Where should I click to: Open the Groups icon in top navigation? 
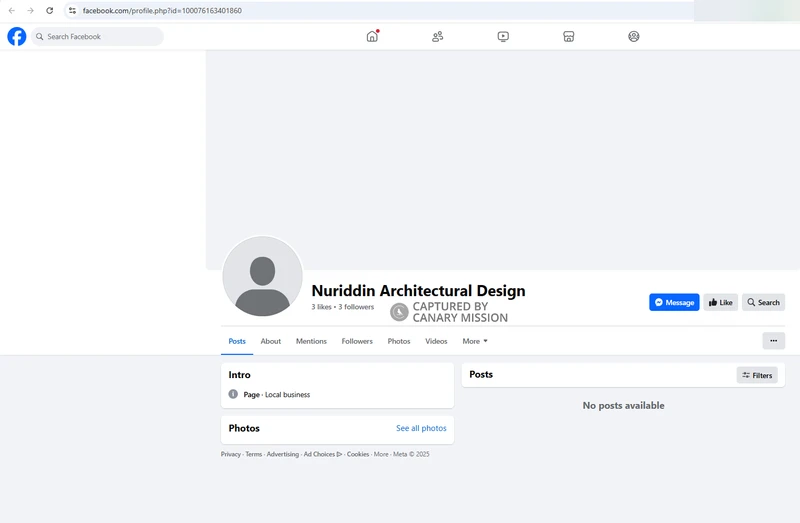pyautogui.click(x=634, y=36)
